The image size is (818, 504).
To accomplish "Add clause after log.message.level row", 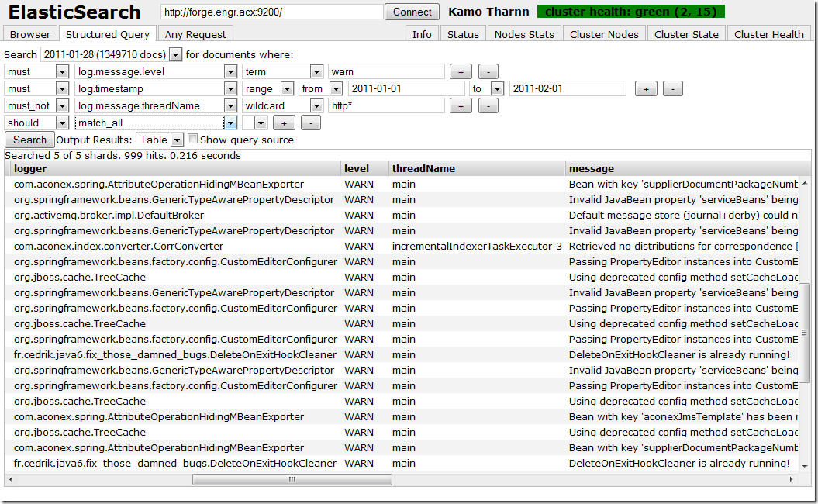I will 461,72.
